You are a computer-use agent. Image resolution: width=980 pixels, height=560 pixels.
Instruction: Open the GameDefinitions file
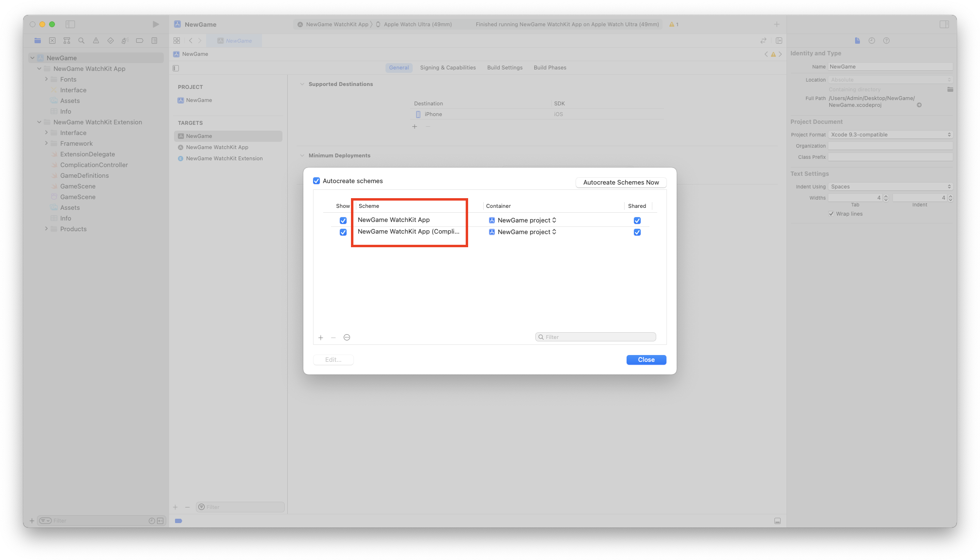point(85,175)
